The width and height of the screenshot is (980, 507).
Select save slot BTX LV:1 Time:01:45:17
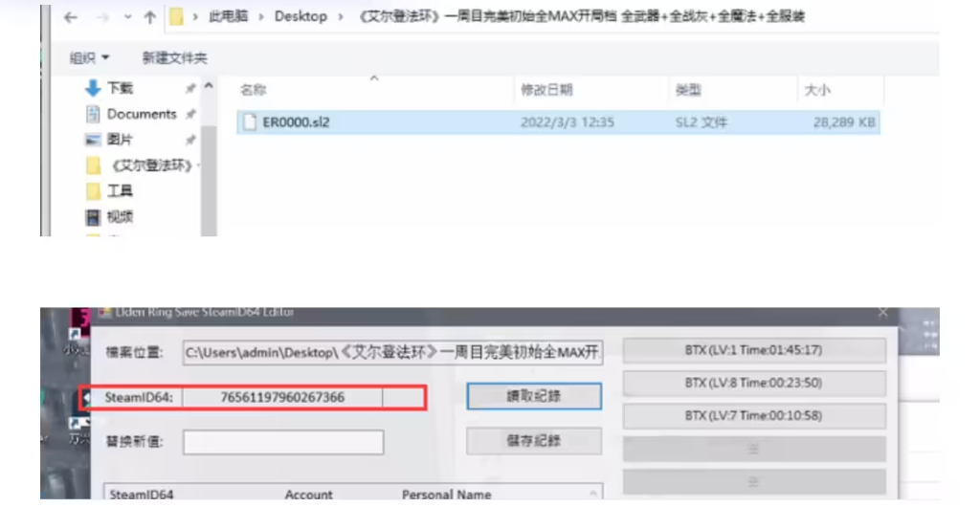point(754,350)
